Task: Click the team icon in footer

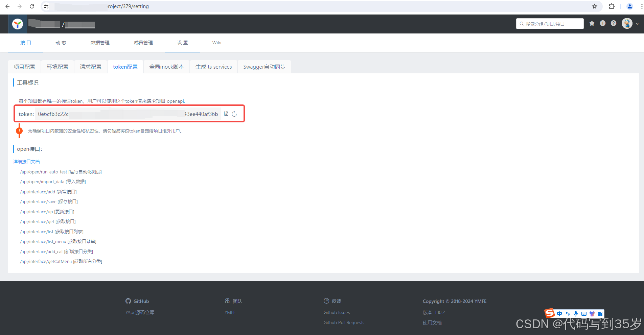Action: [227, 301]
